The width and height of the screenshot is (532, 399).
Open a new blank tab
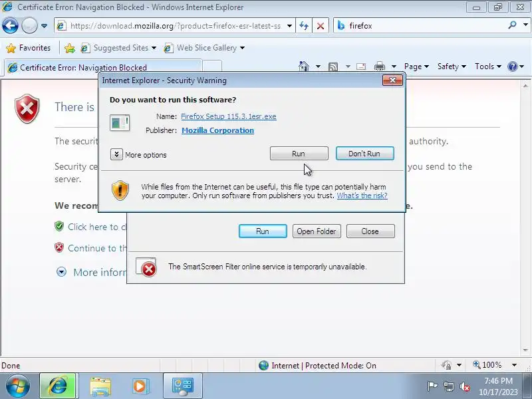212,66
